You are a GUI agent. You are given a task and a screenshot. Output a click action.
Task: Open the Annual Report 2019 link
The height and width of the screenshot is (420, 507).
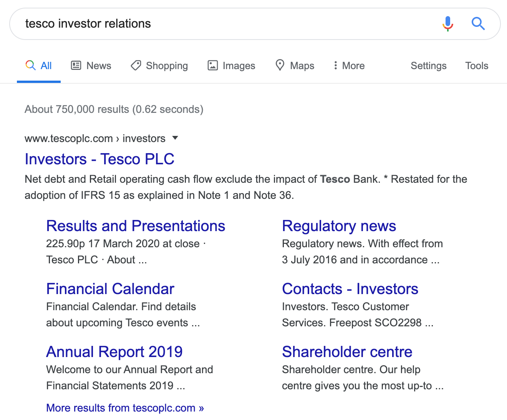click(x=114, y=352)
